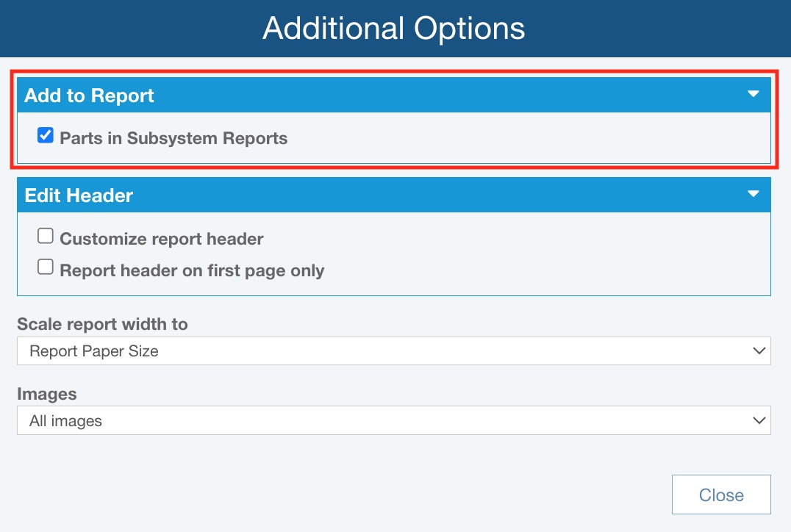Image resolution: width=791 pixels, height=532 pixels.
Task: Click the Images field label
Action: pos(47,394)
